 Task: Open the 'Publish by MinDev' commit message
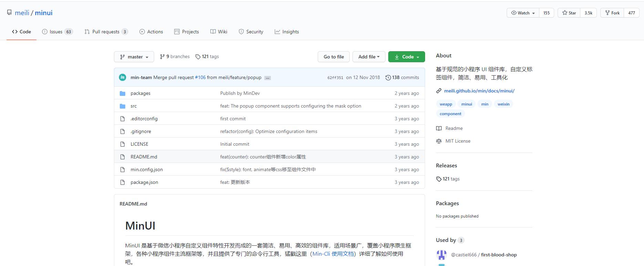pos(240,93)
